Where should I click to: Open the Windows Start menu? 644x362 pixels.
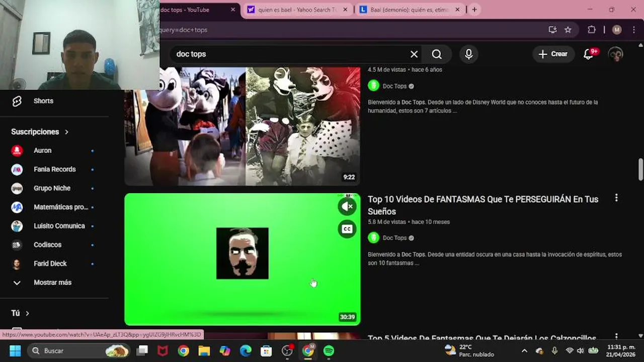15,350
